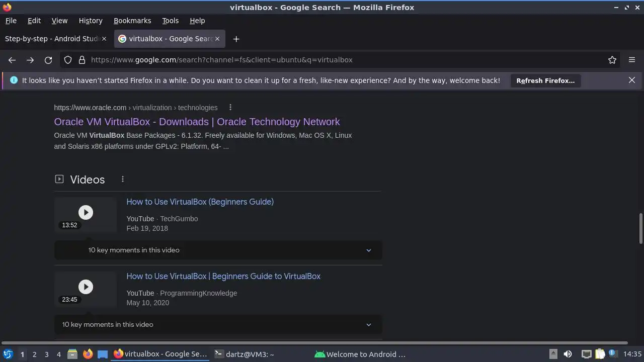This screenshot has height=362, width=644.
Task: Open a new tab with the plus button
Action: [236, 39]
